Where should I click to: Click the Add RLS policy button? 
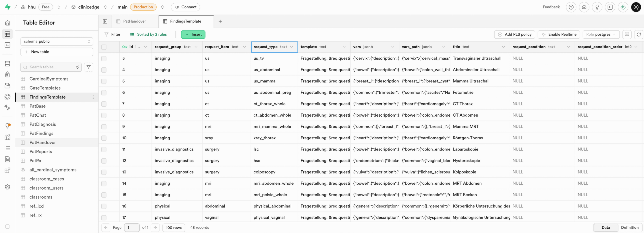pos(515,34)
